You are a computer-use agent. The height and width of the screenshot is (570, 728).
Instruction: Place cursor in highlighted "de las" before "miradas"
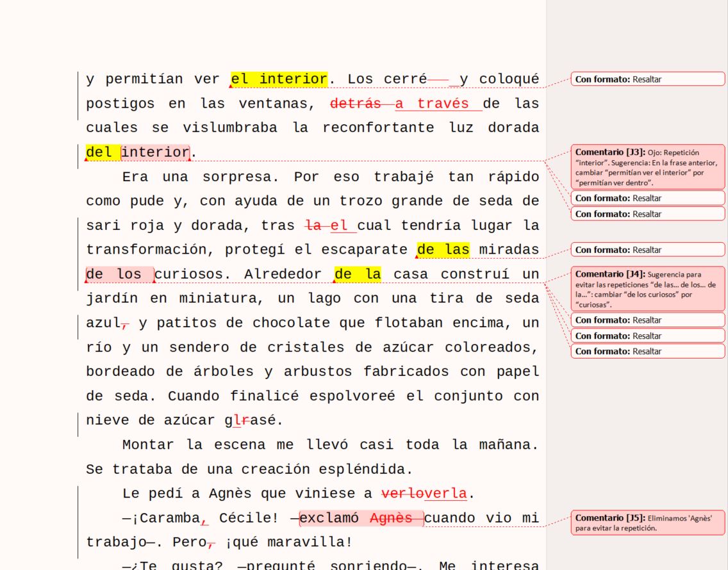443,249
